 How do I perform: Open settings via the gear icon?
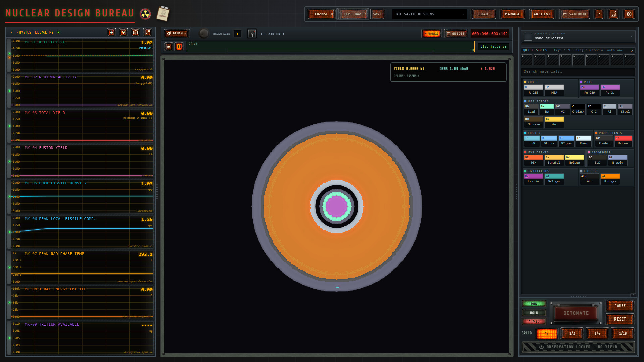(x=629, y=14)
